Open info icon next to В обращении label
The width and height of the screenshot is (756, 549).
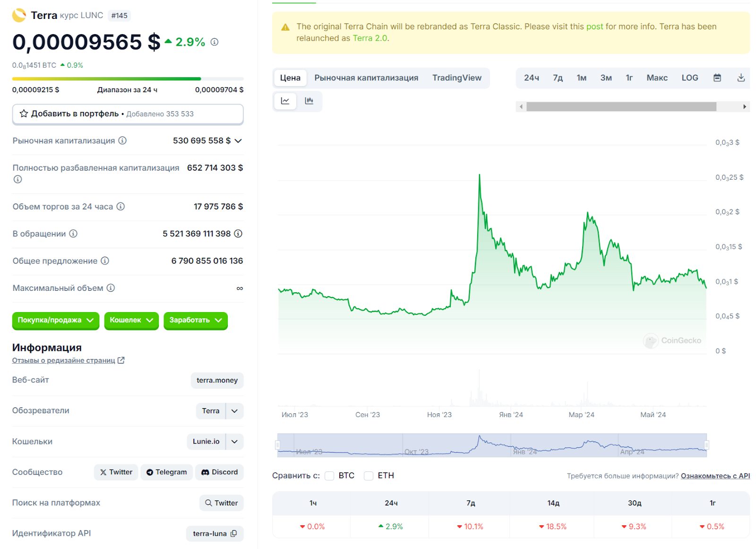point(73,234)
